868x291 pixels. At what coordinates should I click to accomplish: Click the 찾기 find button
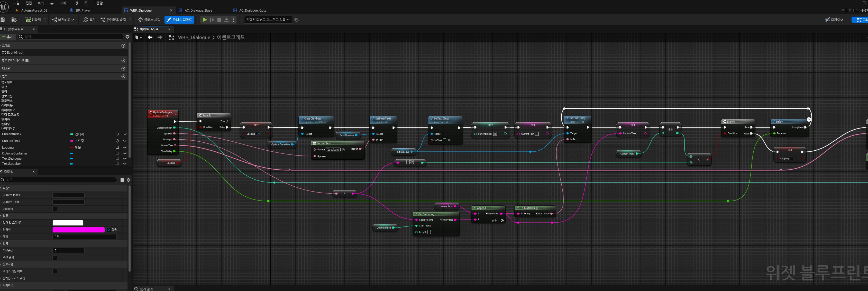click(89, 20)
